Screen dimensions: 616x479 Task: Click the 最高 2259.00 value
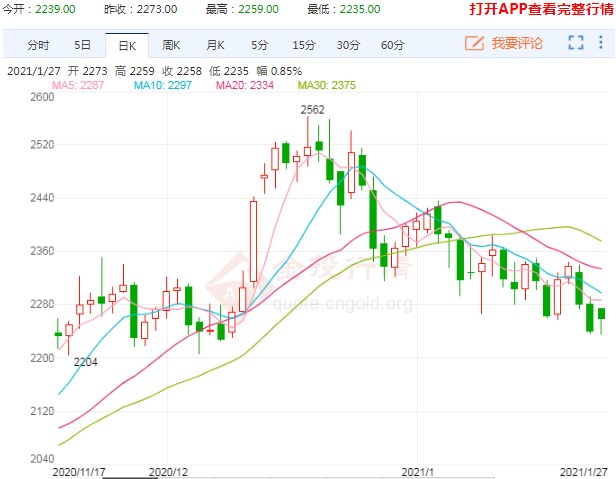(x=258, y=9)
